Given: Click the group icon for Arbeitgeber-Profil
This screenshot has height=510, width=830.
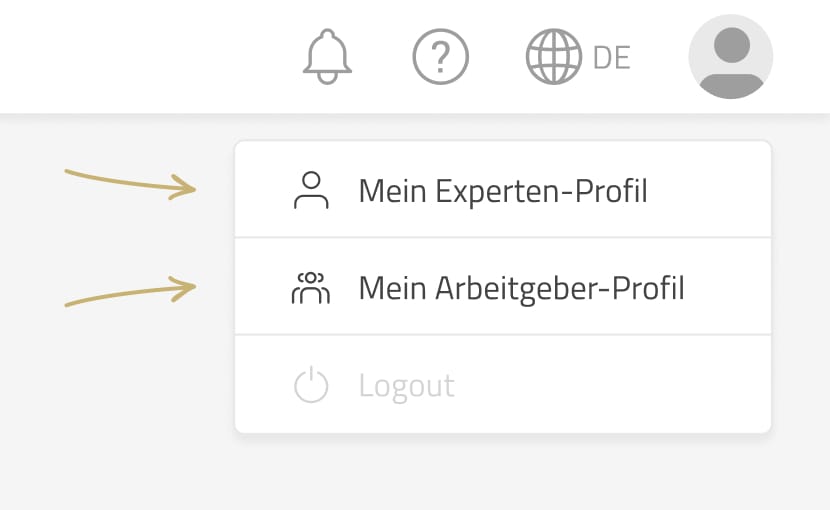Looking at the screenshot, I should pos(311,288).
